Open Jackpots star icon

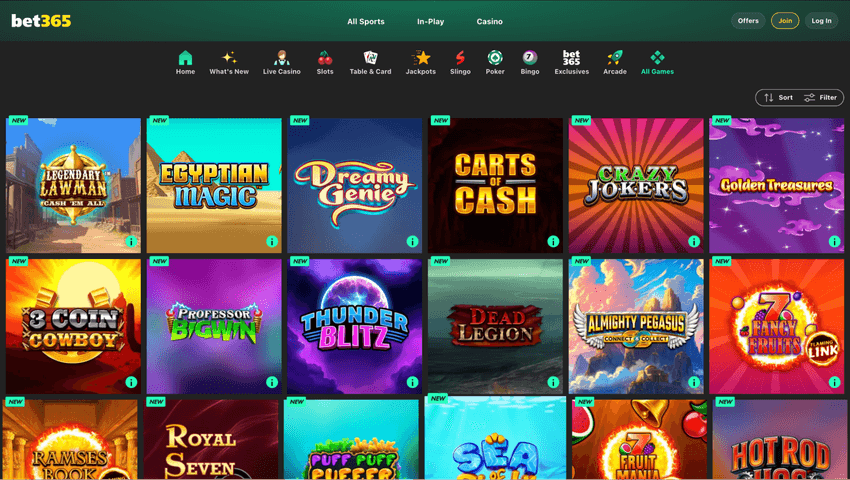click(421, 57)
